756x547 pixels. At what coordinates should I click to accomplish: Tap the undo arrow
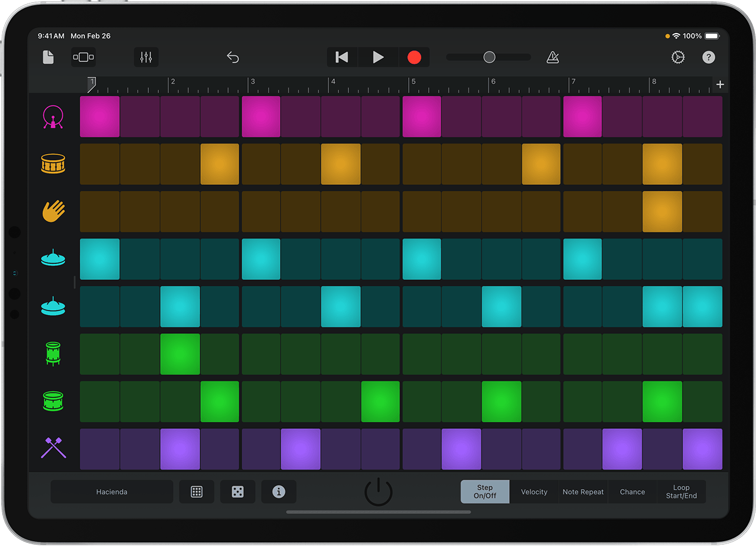[233, 57]
